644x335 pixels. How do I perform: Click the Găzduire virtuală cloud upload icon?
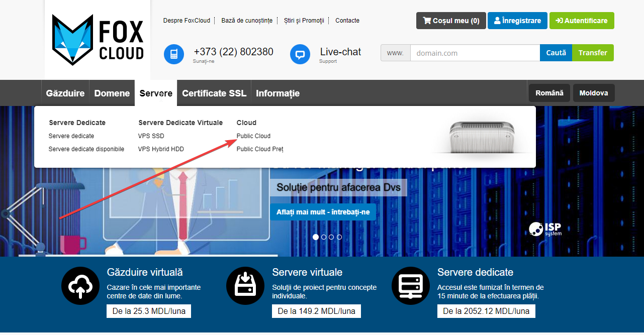click(80, 286)
